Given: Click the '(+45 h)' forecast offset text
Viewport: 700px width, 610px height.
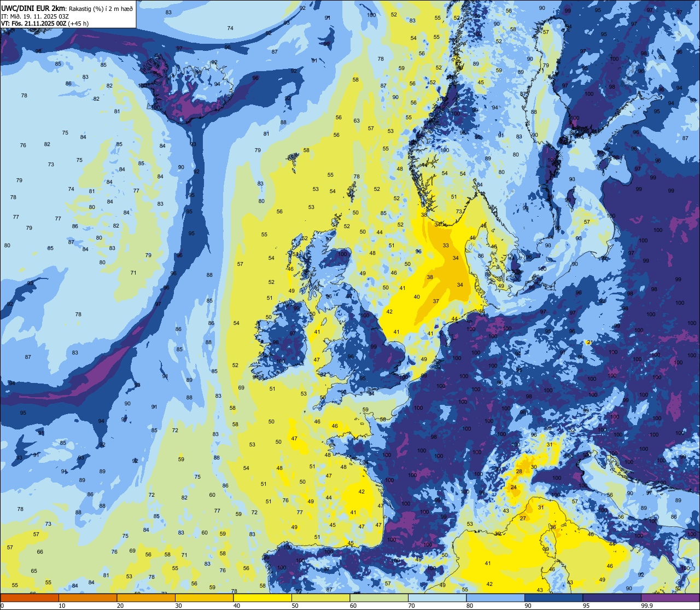Looking at the screenshot, I should pyautogui.click(x=79, y=24).
